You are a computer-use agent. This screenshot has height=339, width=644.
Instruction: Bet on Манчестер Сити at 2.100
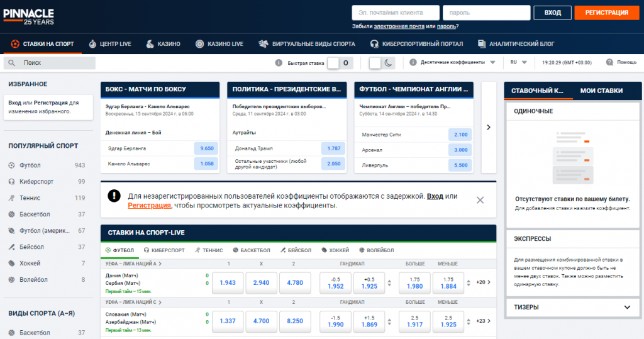click(x=460, y=135)
